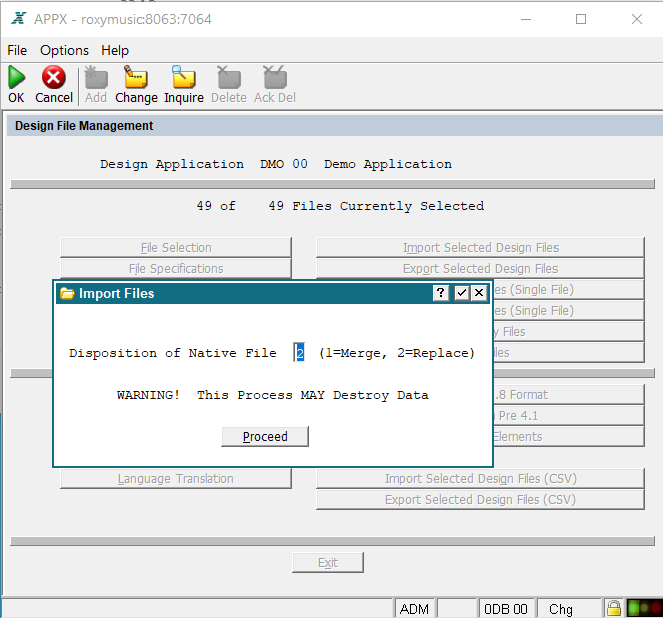Image resolution: width=663 pixels, height=618 pixels.
Task: Click Import Selected Design Files (CSV)
Action: pyautogui.click(x=480, y=479)
